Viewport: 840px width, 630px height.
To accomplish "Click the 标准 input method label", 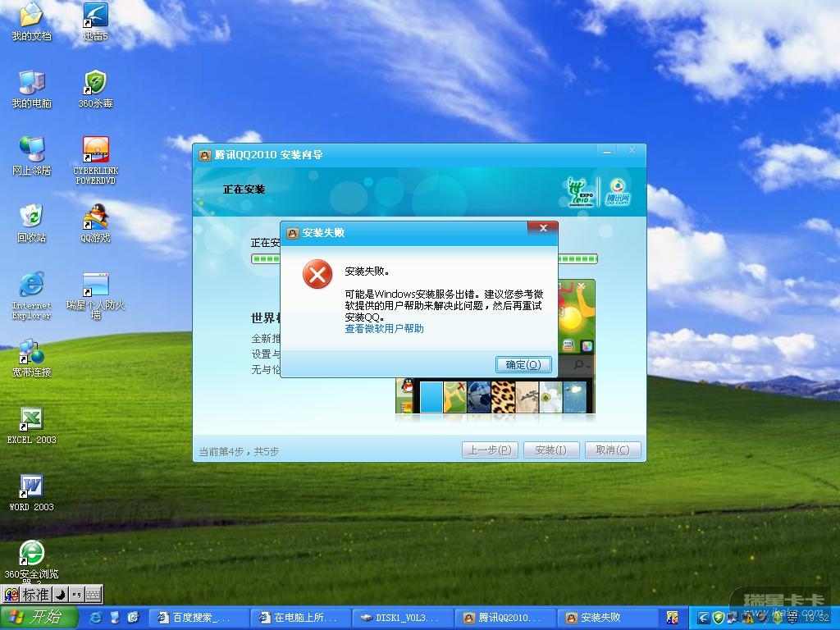I will pos(36,595).
